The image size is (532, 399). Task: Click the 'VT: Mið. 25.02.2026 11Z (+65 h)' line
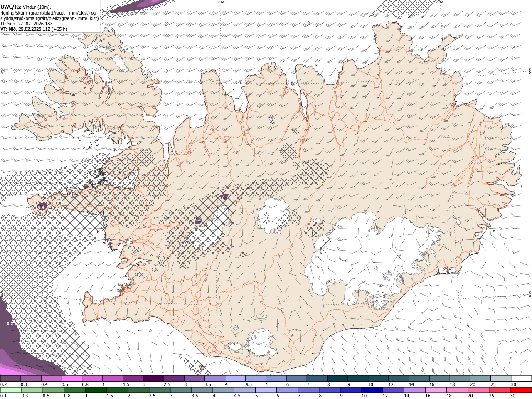34,29
